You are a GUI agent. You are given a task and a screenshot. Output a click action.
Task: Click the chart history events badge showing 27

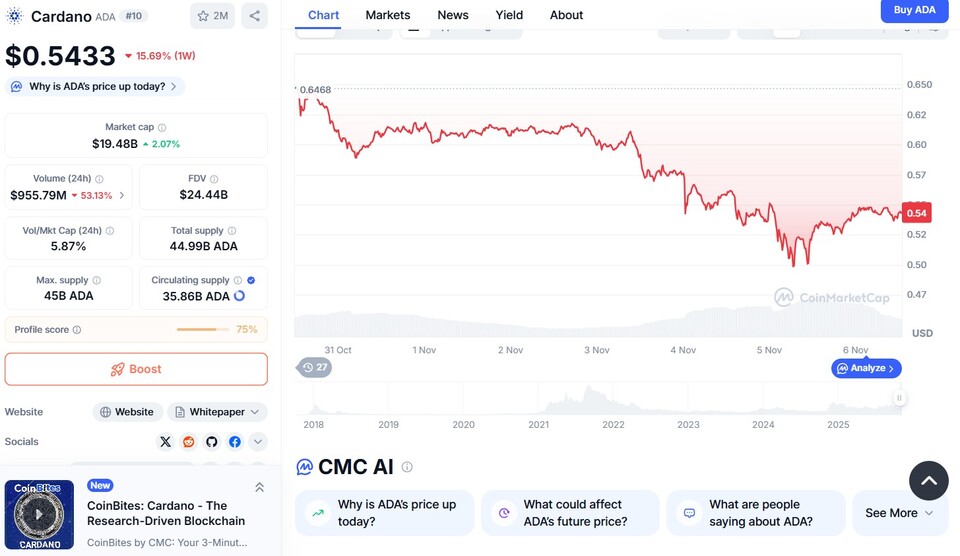316,368
